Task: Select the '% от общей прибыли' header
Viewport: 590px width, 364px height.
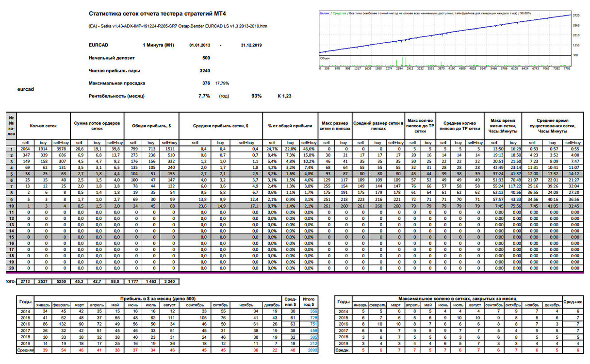Action: [290, 126]
